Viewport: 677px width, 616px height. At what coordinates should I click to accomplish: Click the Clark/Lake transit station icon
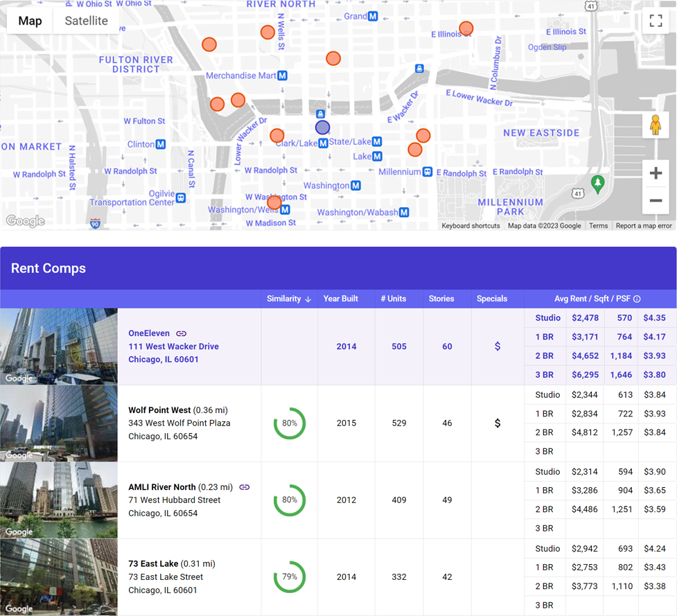323,143
